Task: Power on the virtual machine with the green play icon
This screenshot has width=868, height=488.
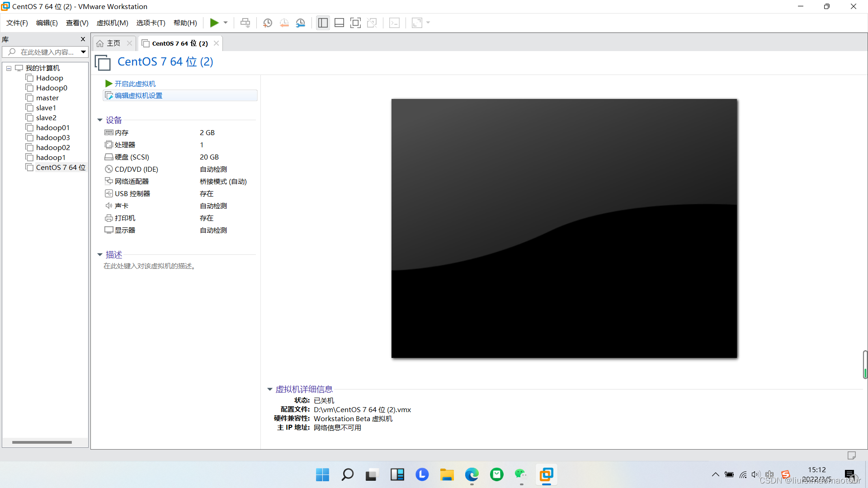Action: (214, 23)
